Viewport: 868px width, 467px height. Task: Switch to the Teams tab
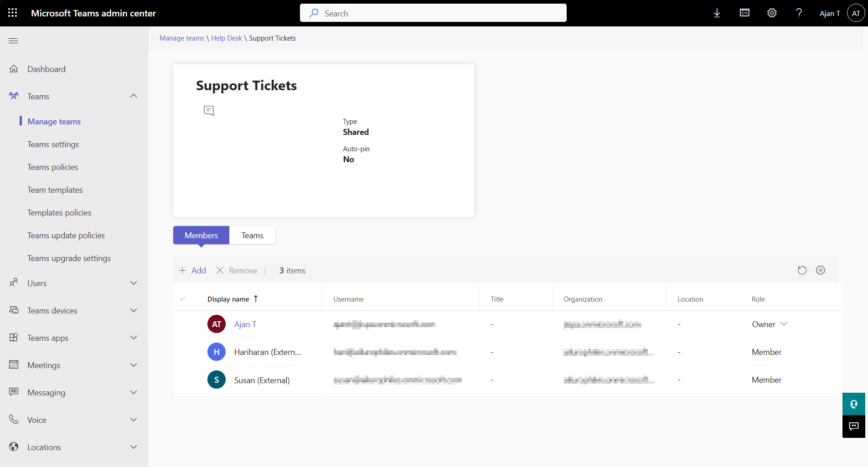click(252, 235)
